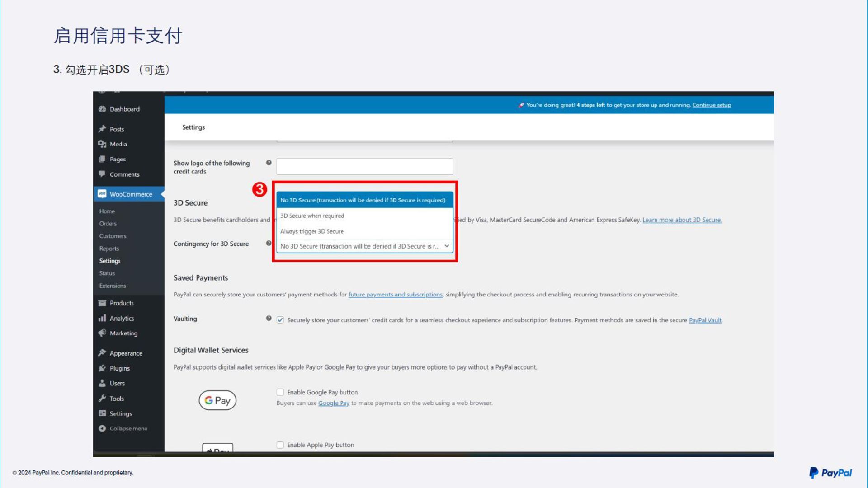Image resolution: width=868 pixels, height=488 pixels.
Task: Open WooCommerce Settings submenu item
Action: [x=110, y=261]
